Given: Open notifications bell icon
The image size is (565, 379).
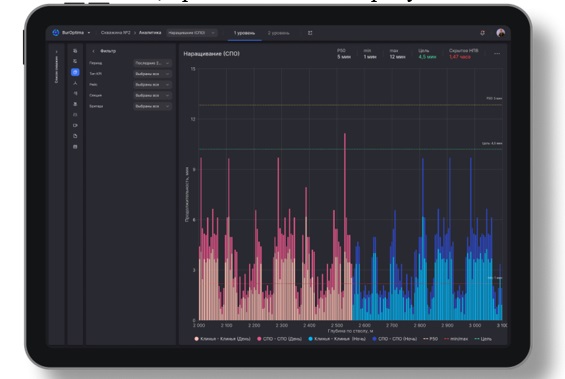Looking at the screenshot, I should pyautogui.click(x=482, y=33).
